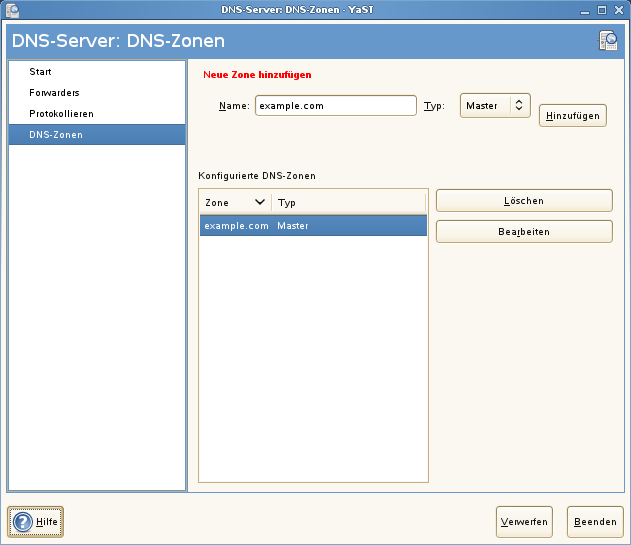Sort the table by the Zone column header
Image resolution: width=631 pixels, height=545 pixels.
[234, 202]
